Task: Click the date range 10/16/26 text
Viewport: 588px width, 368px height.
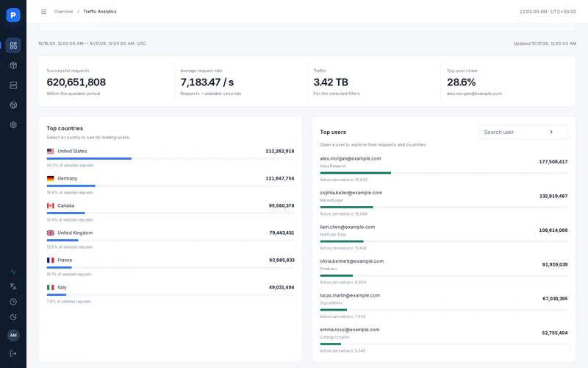Action: tap(92, 43)
